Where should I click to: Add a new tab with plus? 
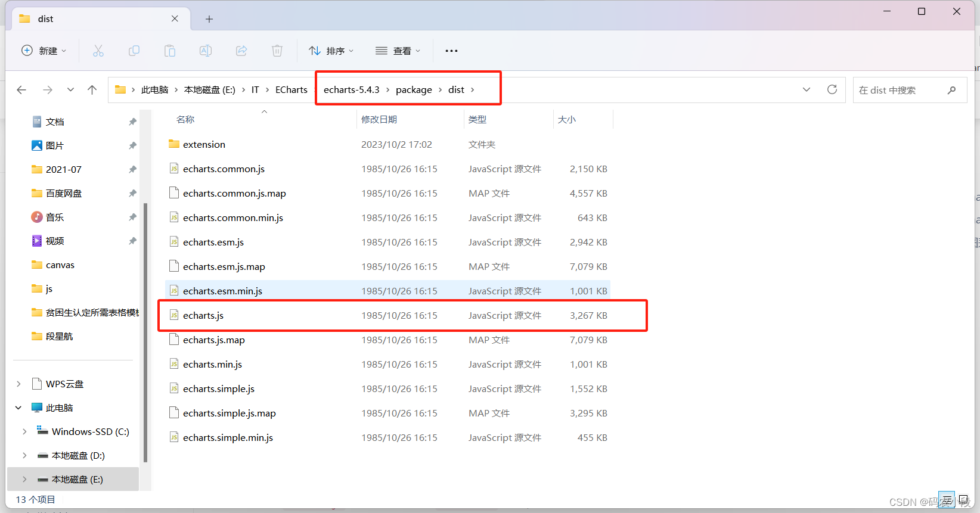[x=209, y=19]
